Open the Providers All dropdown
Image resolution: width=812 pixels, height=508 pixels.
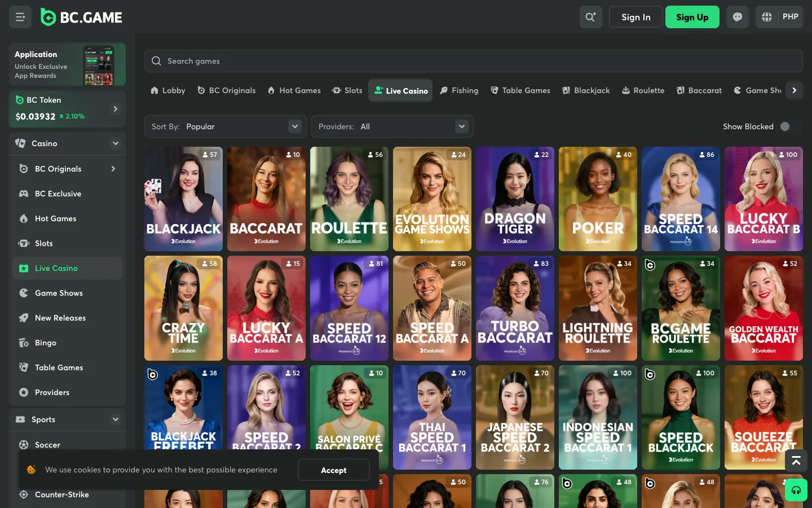[392, 126]
